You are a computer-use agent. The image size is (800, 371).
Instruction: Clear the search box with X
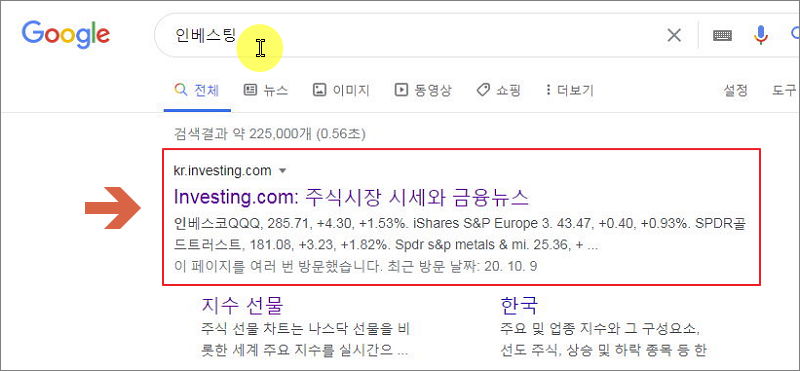click(x=674, y=35)
